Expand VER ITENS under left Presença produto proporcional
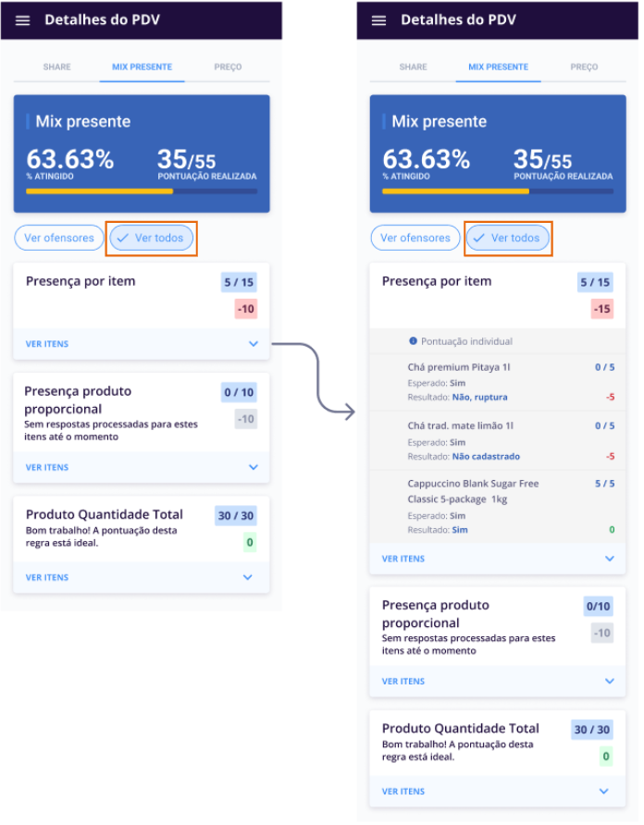This screenshot has width=644, height=825. tap(47, 468)
